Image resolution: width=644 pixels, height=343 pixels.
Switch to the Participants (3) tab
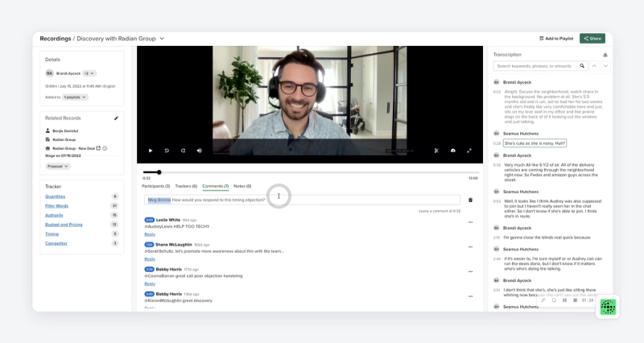coord(155,186)
